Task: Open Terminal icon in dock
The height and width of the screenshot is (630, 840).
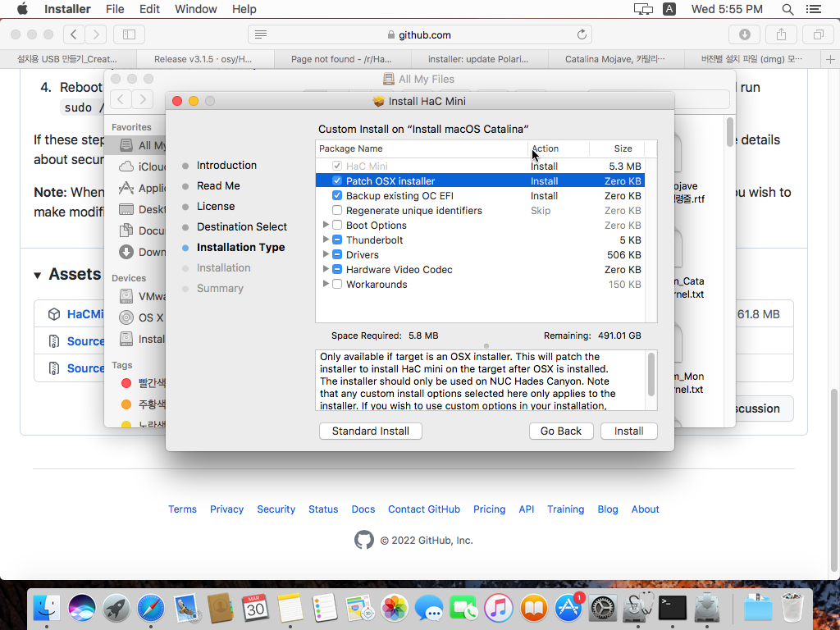Action: point(673,608)
